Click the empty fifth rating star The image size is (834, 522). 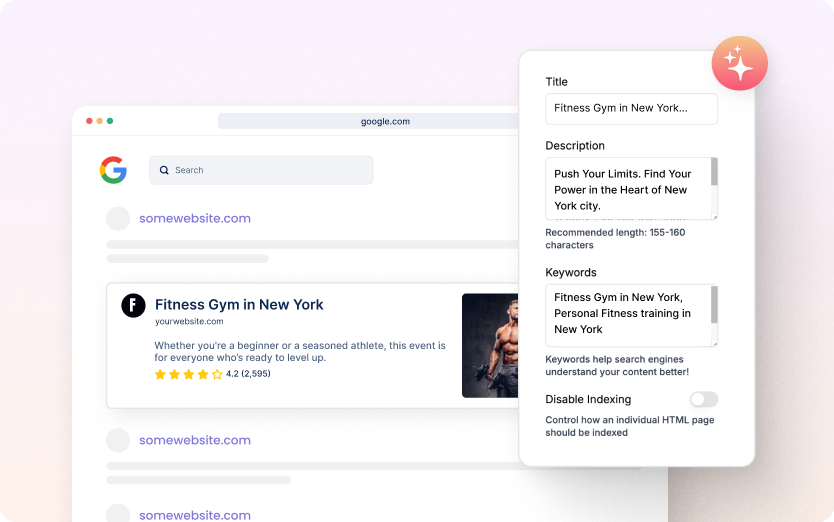[x=217, y=374]
